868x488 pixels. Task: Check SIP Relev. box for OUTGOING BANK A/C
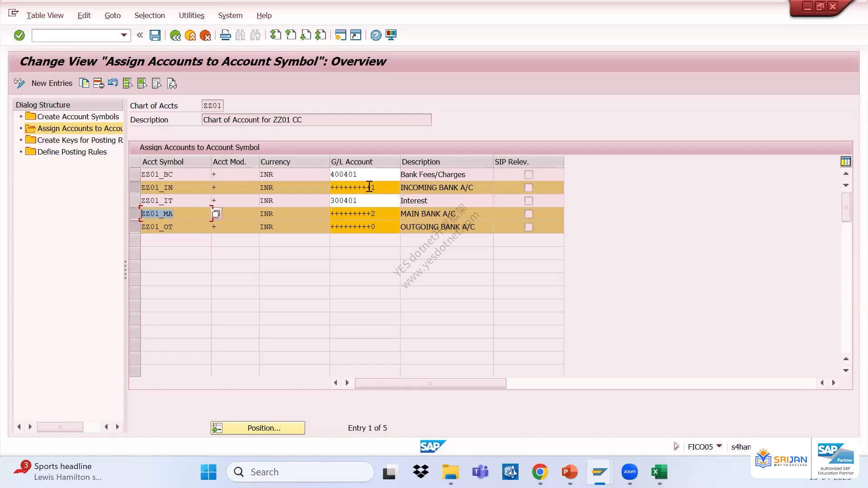(528, 227)
